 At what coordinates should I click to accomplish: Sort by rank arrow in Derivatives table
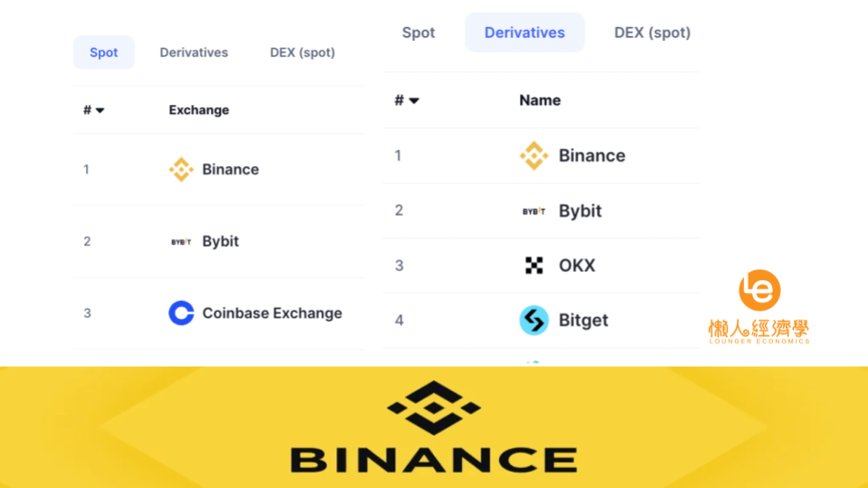pyautogui.click(x=414, y=100)
